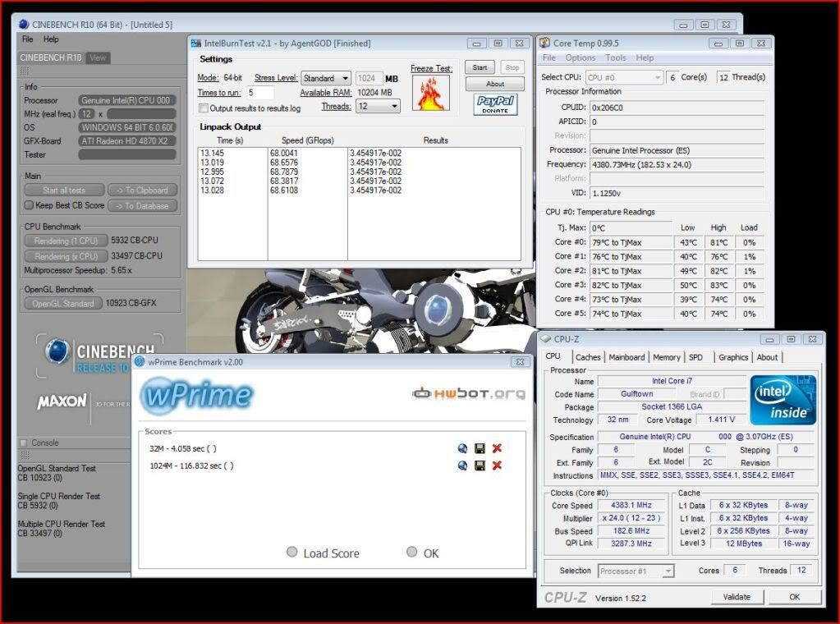Enable Output results to results.log checkbox

pos(204,108)
